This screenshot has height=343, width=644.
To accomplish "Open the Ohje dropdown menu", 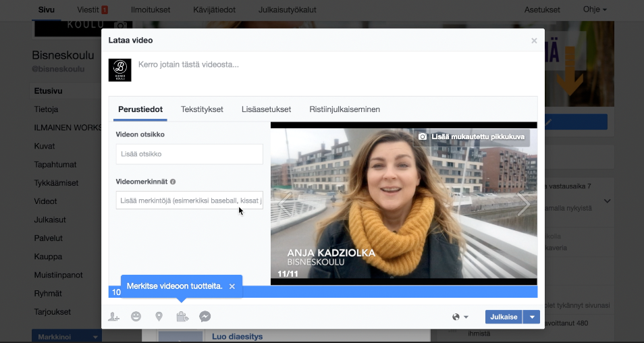I will coord(594,10).
